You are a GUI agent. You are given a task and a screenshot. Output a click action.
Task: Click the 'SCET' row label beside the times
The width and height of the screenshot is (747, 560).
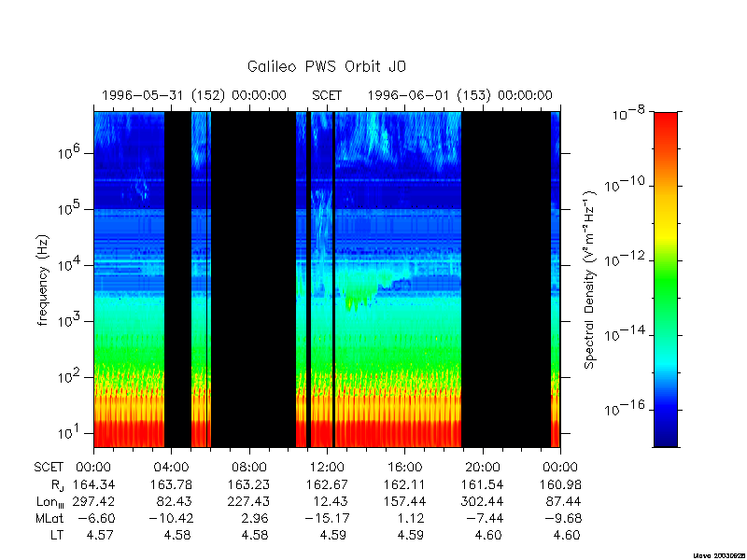(49, 468)
